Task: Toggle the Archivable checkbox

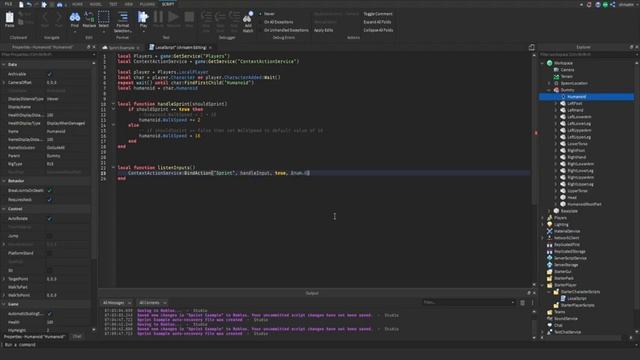Action: 50,74
